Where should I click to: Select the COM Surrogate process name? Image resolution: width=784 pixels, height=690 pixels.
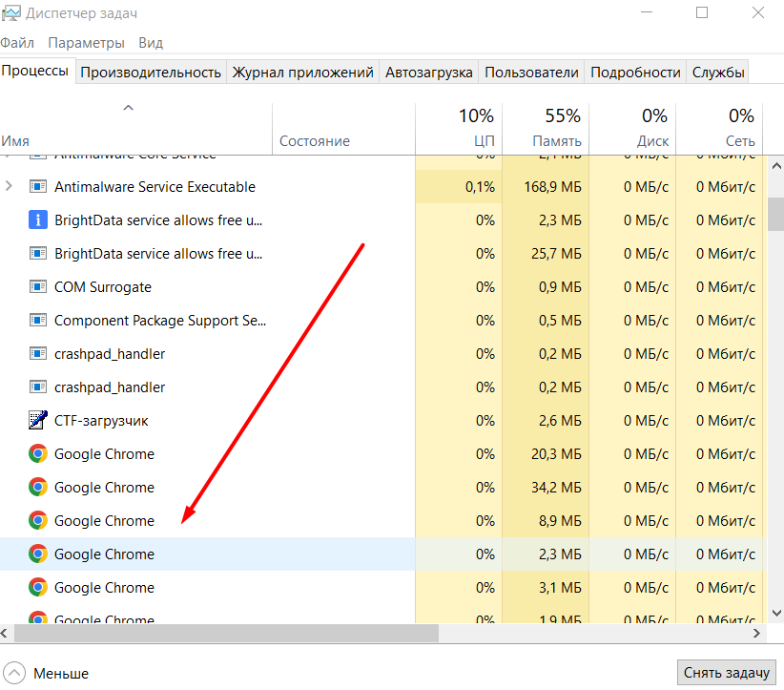pos(103,287)
